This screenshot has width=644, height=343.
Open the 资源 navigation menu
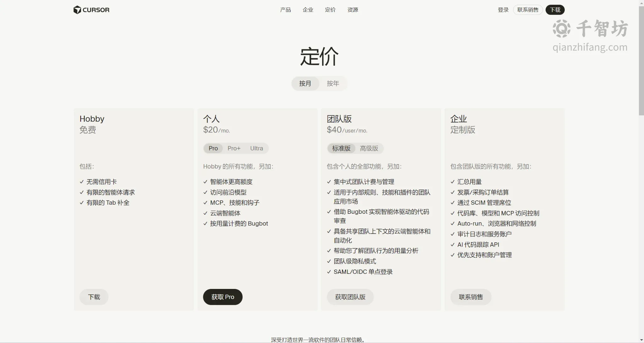[353, 10]
